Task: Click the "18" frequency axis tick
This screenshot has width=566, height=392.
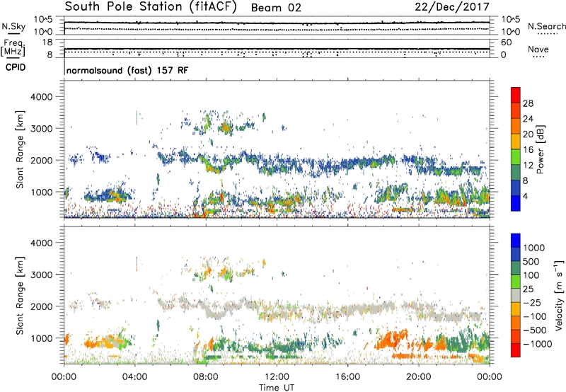Action: (47, 42)
